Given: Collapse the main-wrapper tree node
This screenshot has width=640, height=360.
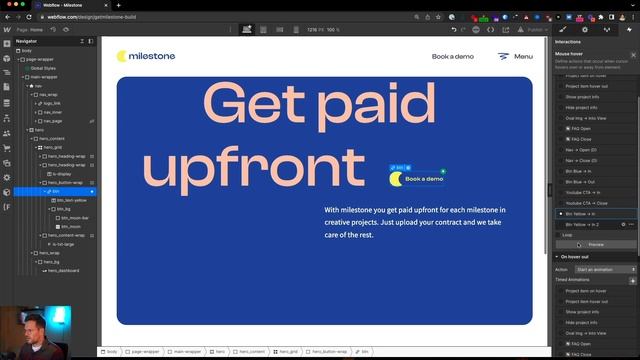Looking at the screenshot, I should point(23,77).
